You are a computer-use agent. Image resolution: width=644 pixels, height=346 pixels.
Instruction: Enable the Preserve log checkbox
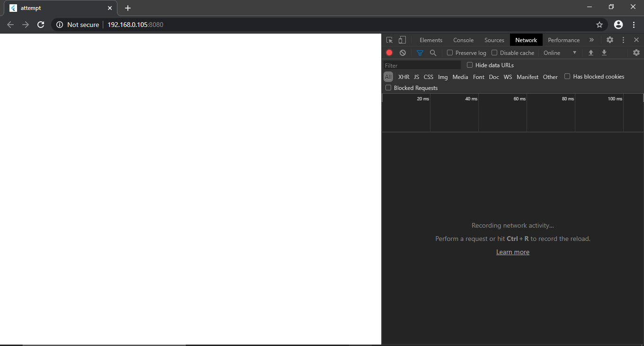tap(449, 53)
